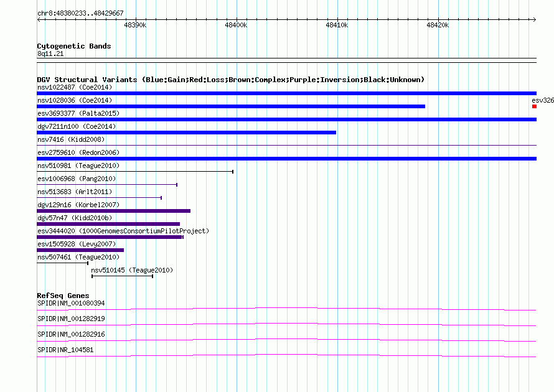Select the blue bar under esv2759610
The height and width of the screenshot is (392, 554).
[x=286, y=159]
